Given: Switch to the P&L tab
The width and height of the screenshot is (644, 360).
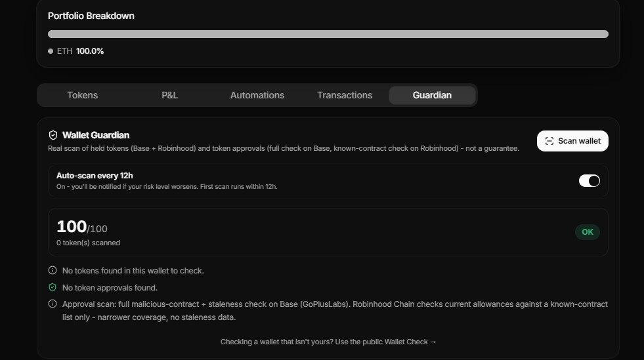Looking at the screenshot, I should [169, 95].
